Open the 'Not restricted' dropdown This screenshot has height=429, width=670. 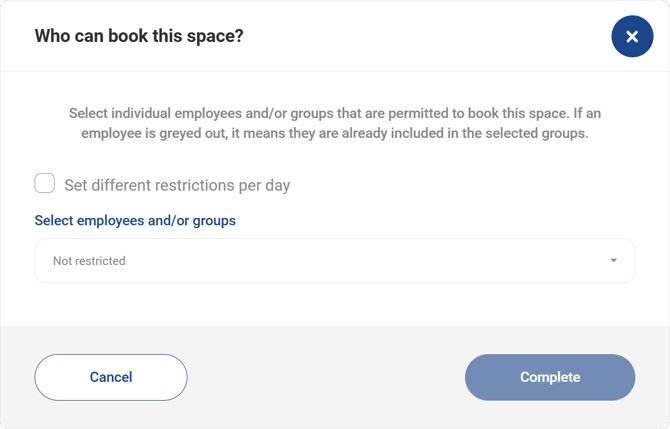334,261
